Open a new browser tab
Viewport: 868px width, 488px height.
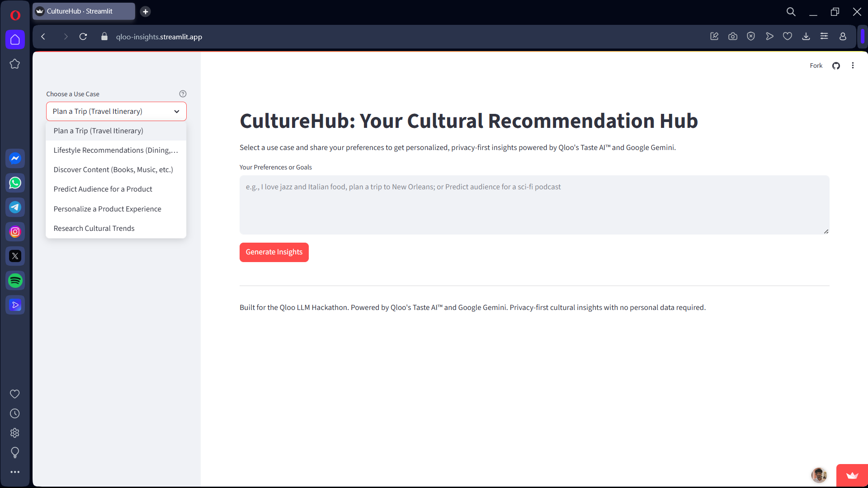pyautogui.click(x=145, y=12)
